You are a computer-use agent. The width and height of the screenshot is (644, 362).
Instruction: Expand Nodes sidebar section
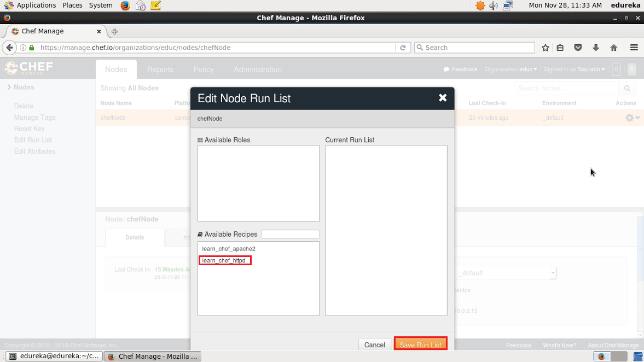[x=21, y=87]
